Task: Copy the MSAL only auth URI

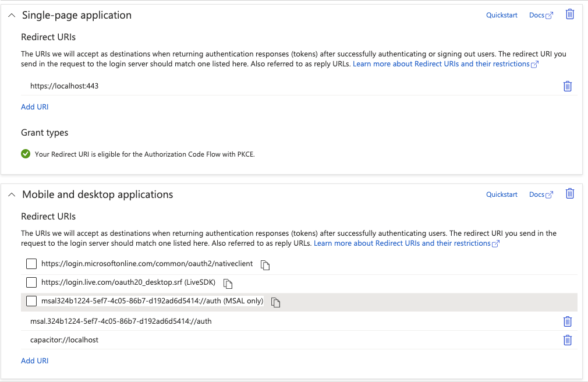Action: [276, 302]
